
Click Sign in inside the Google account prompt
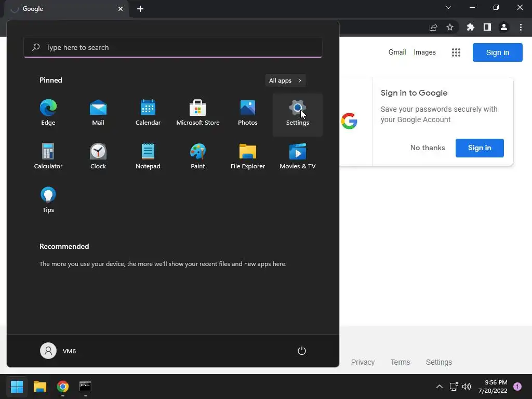click(480, 148)
